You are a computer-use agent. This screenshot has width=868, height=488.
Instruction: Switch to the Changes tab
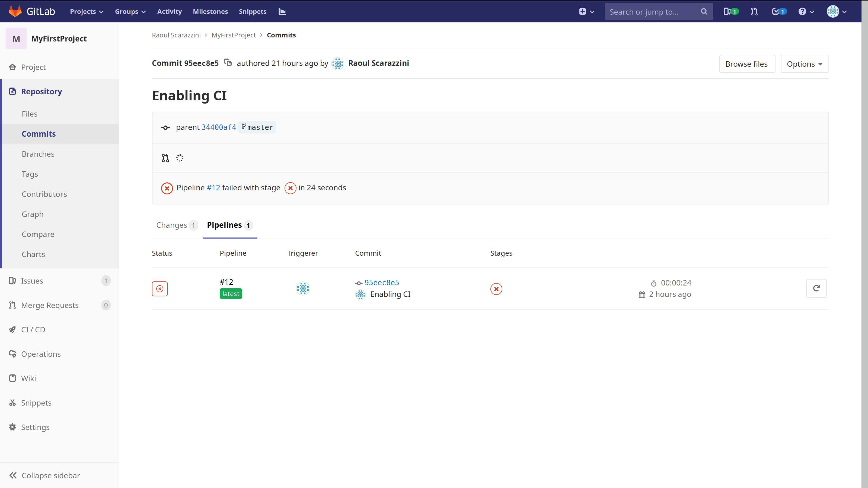click(172, 225)
